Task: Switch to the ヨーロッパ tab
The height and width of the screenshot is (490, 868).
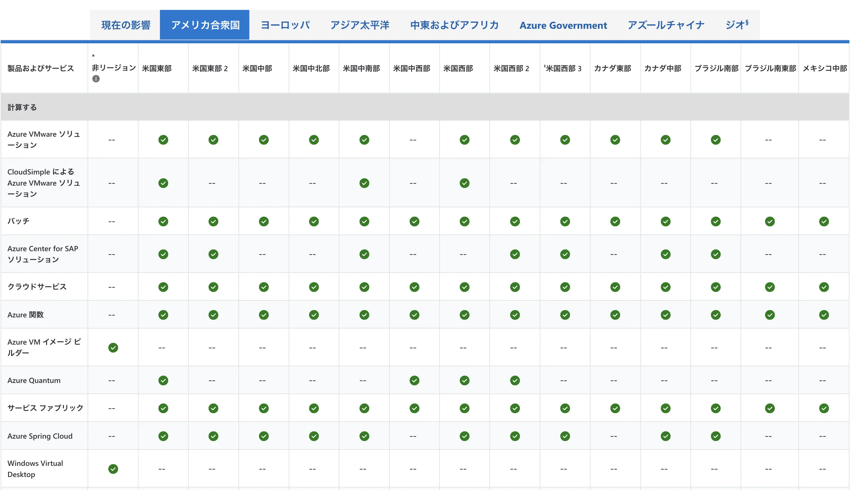Action: 285,25
